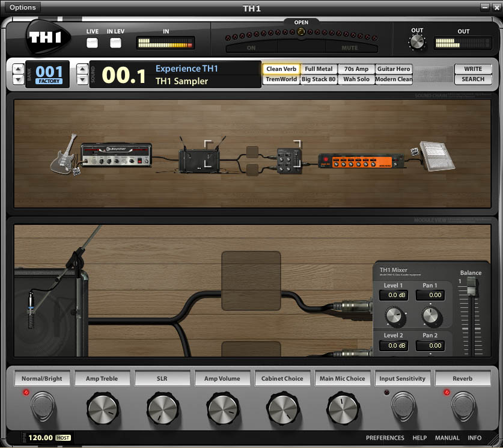Step sound number down

tap(82, 79)
